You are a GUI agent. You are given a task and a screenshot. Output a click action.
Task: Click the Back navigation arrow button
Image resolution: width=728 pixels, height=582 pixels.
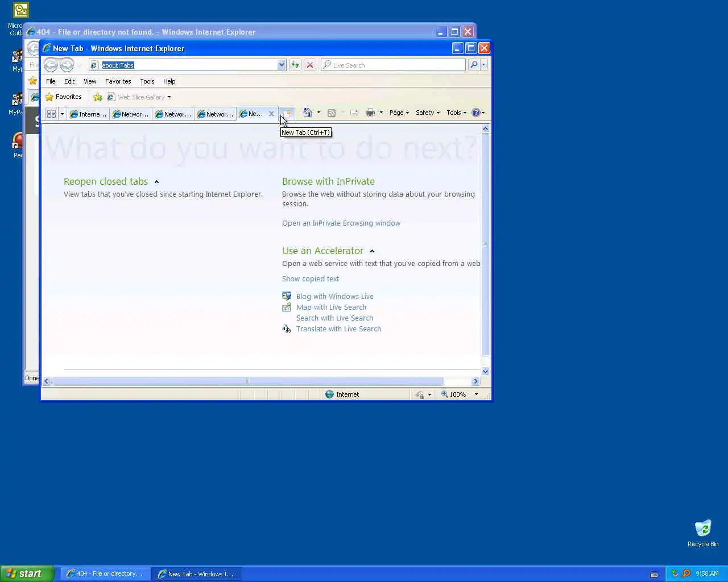[51, 65]
